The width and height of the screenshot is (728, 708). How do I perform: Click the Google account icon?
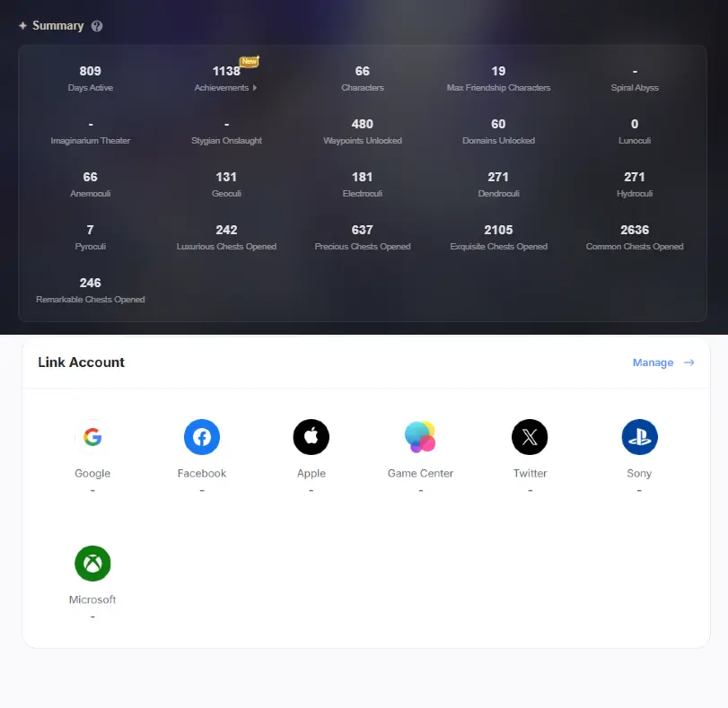(x=92, y=437)
